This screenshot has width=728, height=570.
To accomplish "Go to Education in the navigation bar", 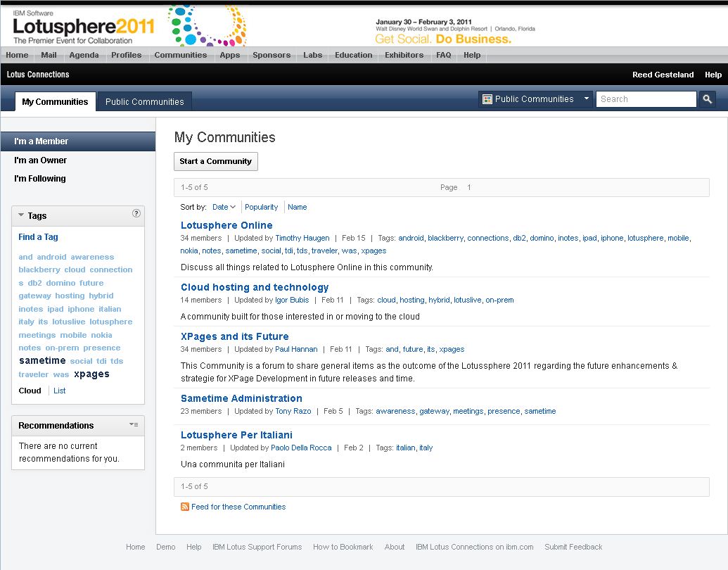I will point(353,55).
